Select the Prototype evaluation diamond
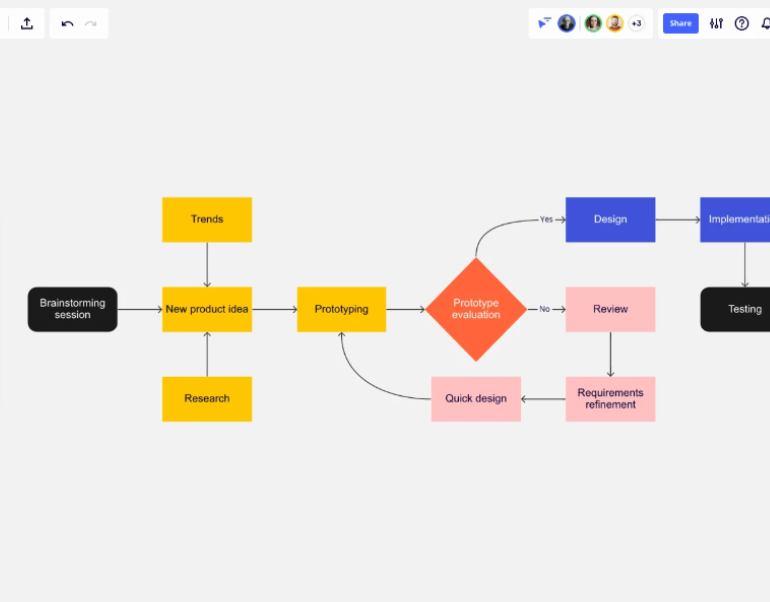 [476, 309]
